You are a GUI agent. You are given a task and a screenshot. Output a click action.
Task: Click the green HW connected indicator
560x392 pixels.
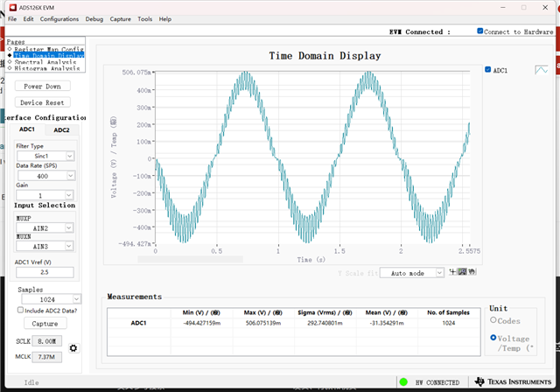click(x=403, y=382)
